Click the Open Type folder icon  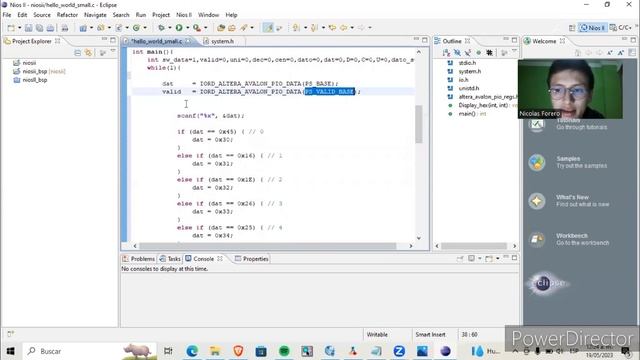click(x=221, y=28)
